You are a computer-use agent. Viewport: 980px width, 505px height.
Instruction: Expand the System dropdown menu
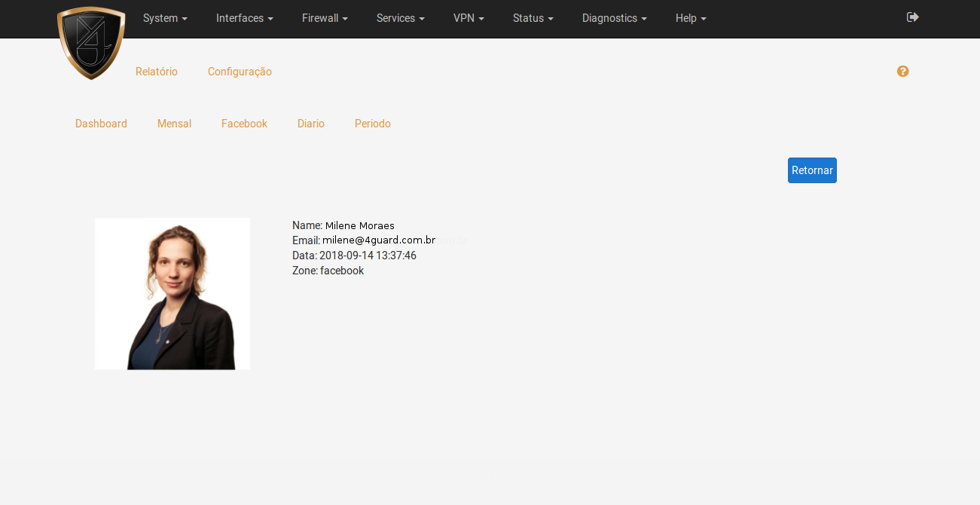click(165, 18)
